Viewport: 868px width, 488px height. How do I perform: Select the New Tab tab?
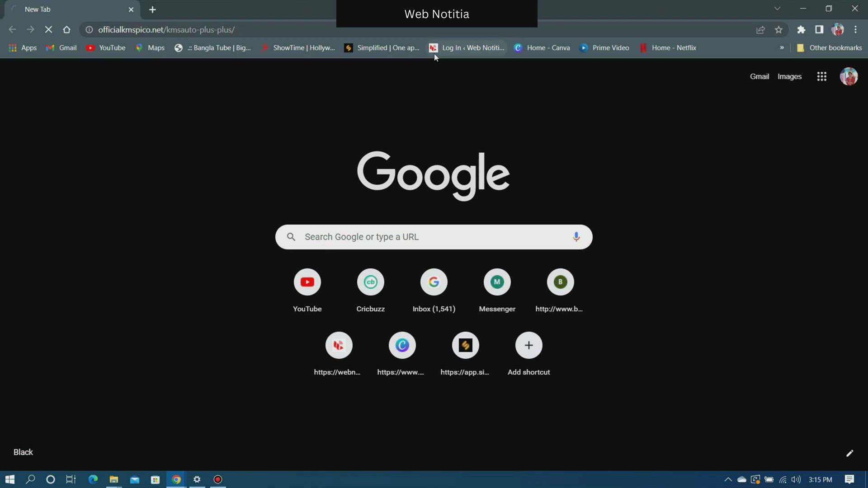tap(72, 9)
